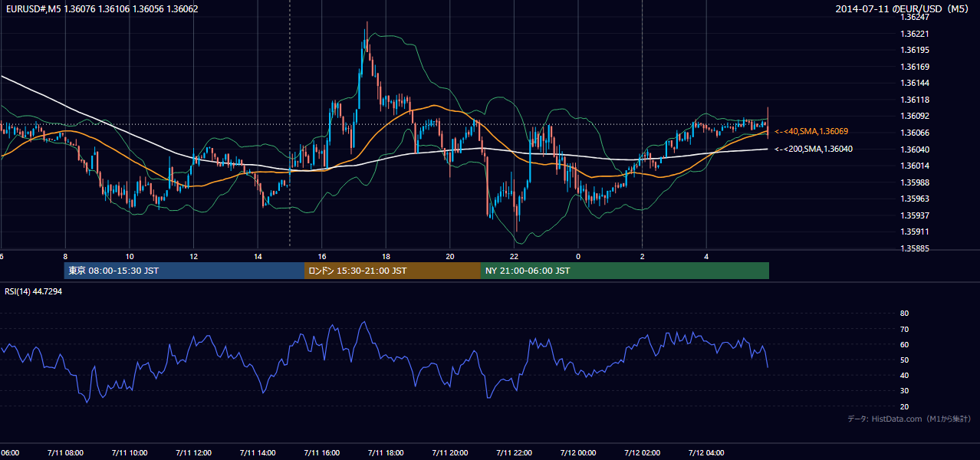The height and width of the screenshot is (460, 980).
Task: Click price level 1.35963 on the axis
Action: click(915, 199)
